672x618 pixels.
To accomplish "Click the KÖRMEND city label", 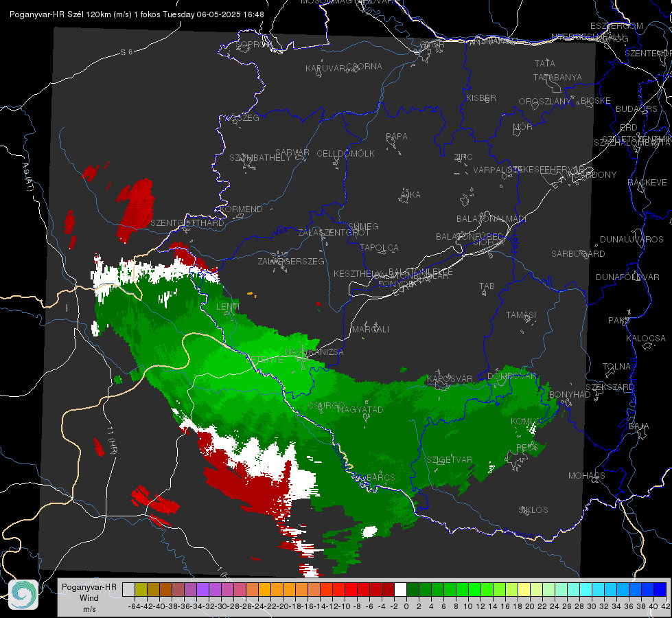I will (x=241, y=209).
